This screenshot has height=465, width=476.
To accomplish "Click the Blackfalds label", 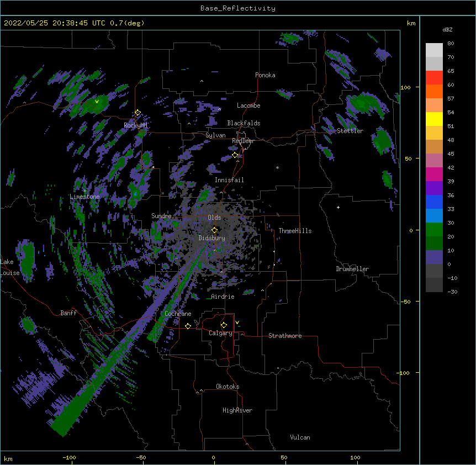I will point(244,123).
